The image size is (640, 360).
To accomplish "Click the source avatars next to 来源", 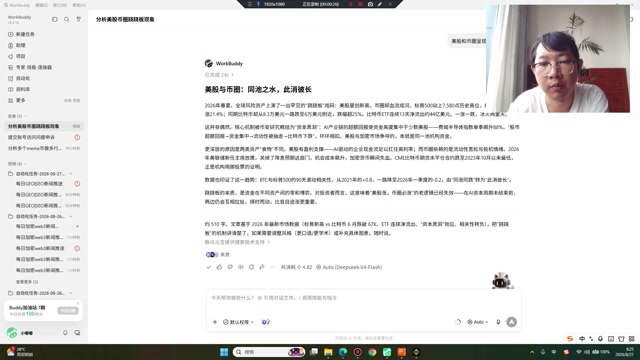I will coord(211,254).
